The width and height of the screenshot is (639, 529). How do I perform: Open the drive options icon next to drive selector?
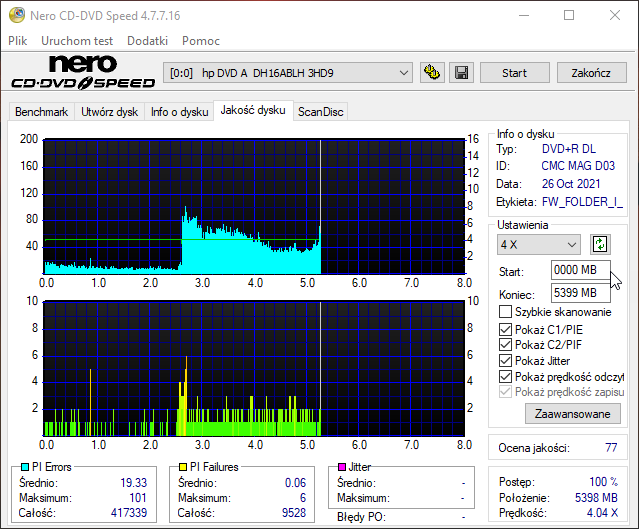click(x=432, y=73)
